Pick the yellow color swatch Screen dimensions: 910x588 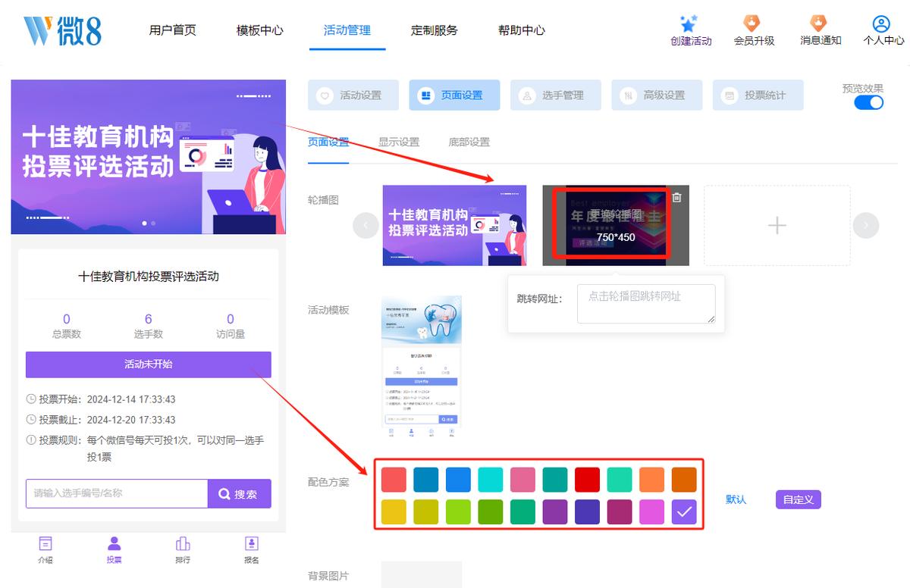[x=394, y=512]
